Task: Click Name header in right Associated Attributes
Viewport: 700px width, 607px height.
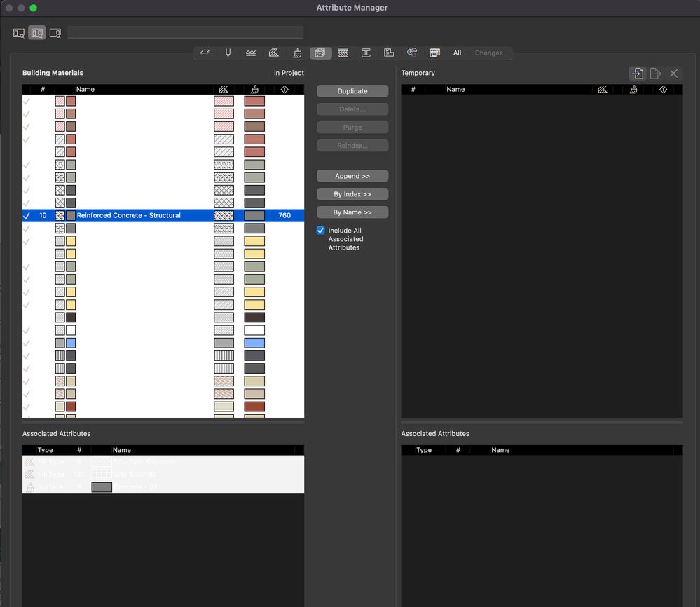Action: point(500,450)
